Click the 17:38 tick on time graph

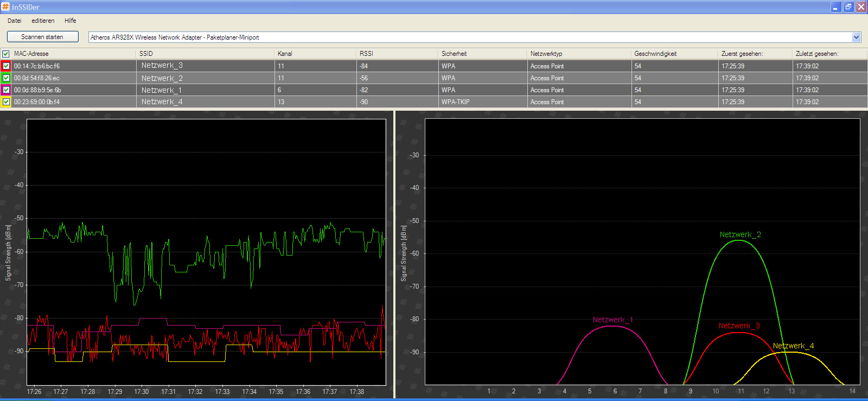pos(357,391)
